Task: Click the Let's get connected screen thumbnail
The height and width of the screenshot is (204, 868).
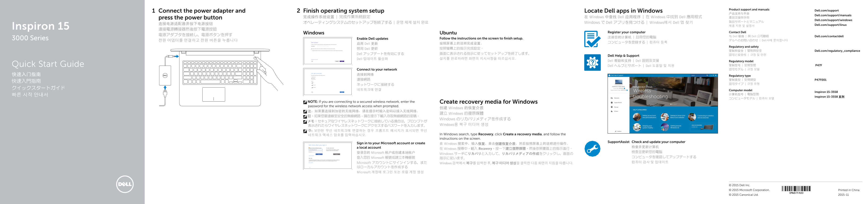Action: tap(328, 82)
